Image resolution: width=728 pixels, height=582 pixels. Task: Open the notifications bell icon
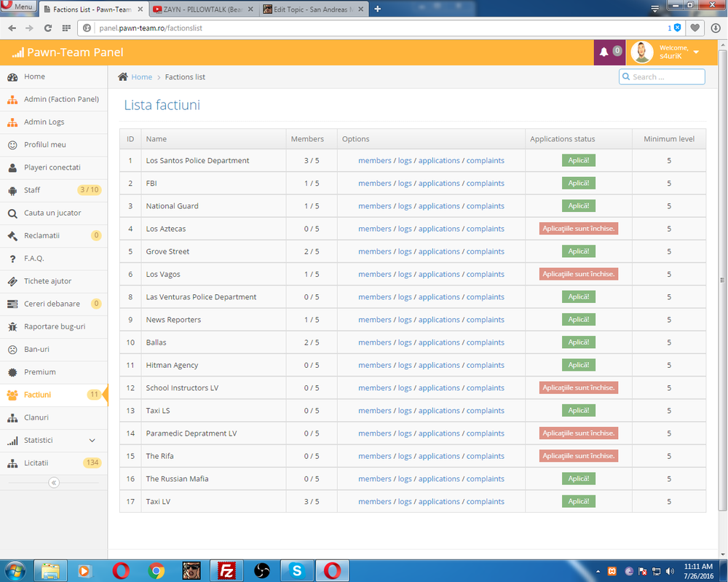point(604,52)
